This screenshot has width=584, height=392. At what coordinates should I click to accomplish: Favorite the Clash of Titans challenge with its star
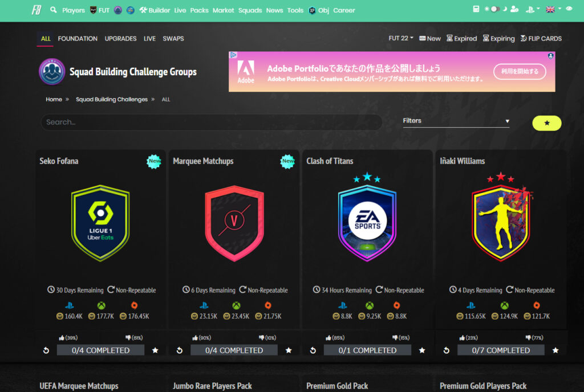pyautogui.click(x=422, y=350)
